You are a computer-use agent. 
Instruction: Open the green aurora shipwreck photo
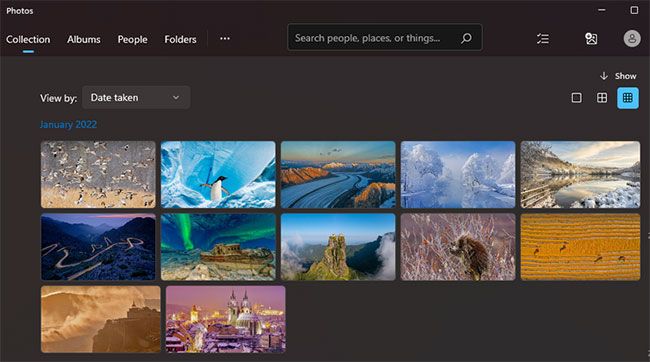point(218,247)
